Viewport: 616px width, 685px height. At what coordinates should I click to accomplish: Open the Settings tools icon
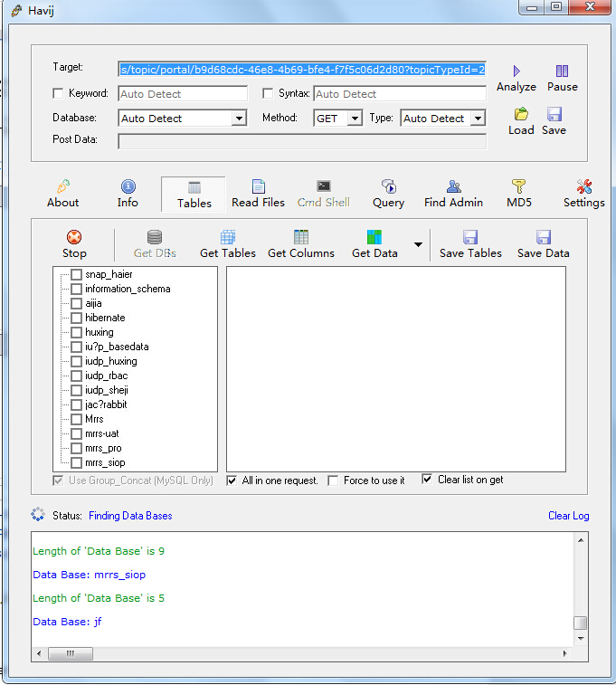584,186
